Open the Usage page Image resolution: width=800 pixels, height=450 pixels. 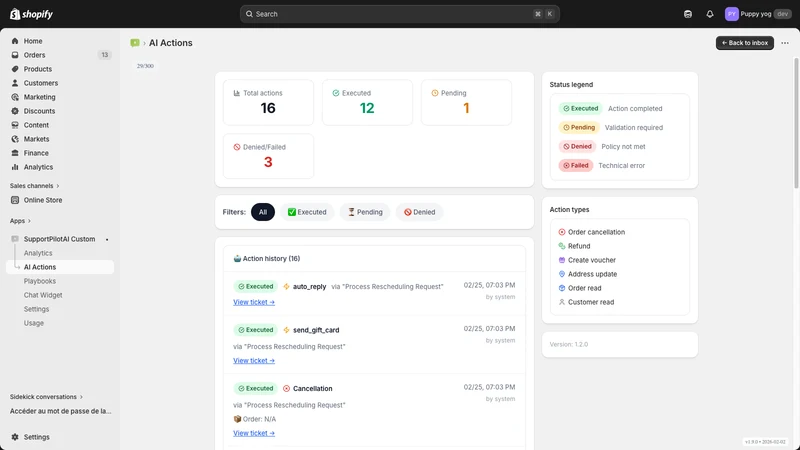(x=34, y=323)
